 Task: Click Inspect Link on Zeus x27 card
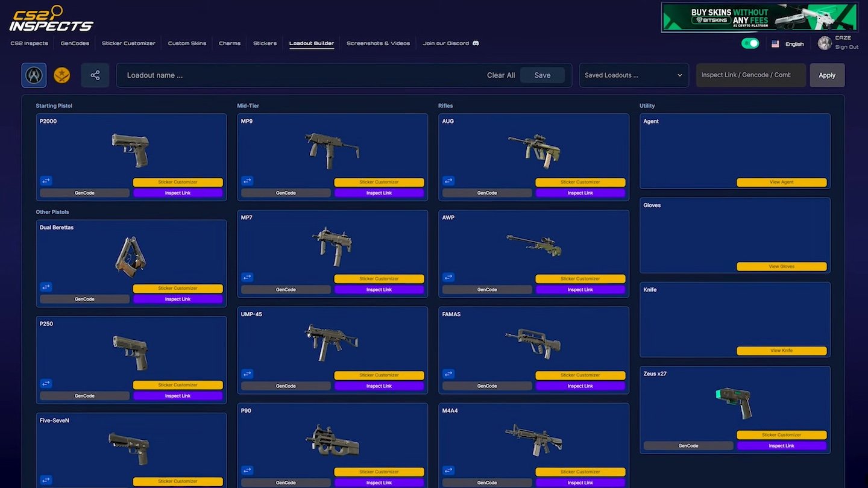point(781,446)
